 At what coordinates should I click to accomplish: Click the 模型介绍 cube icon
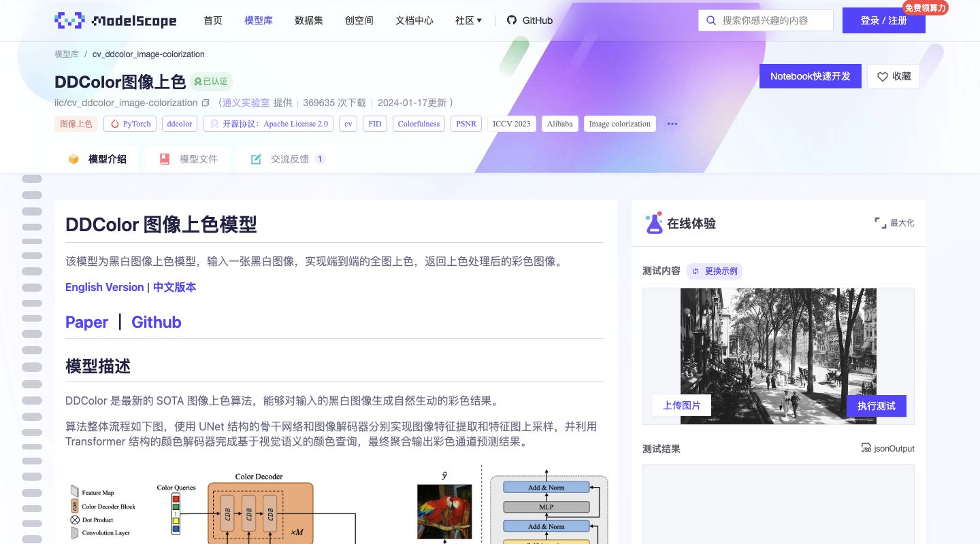tap(73, 159)
